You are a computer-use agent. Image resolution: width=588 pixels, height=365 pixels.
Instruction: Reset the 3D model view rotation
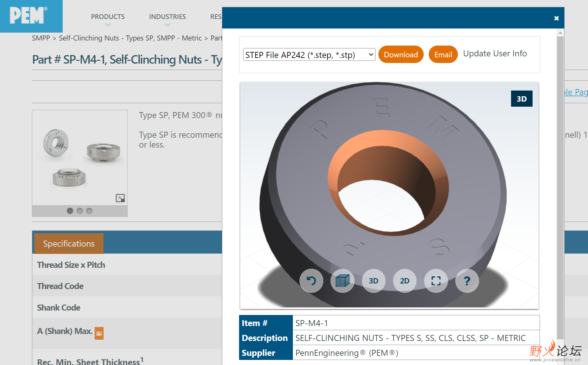tap(311, 281)
